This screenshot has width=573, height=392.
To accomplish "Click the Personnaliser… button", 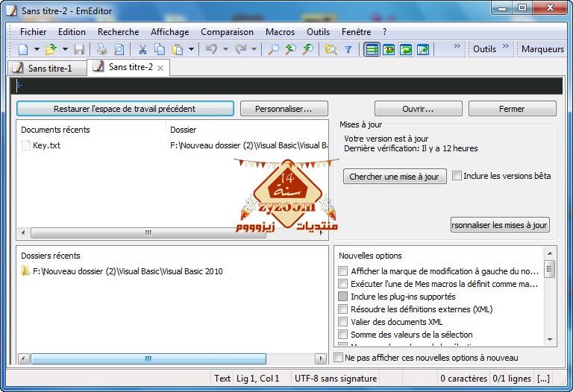I will tap(284, 109).
